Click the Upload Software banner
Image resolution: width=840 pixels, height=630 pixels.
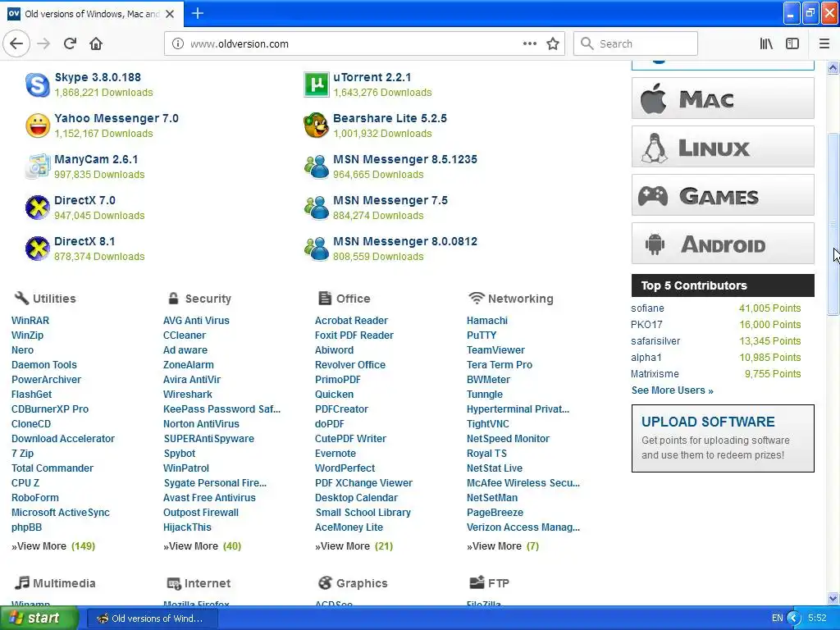tap(723, 438)
